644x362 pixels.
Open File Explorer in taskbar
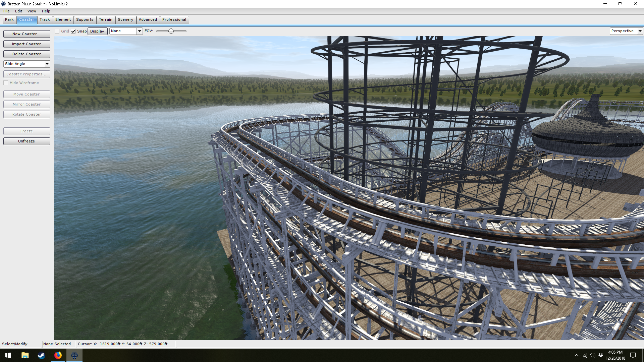(x=25, y=355)
